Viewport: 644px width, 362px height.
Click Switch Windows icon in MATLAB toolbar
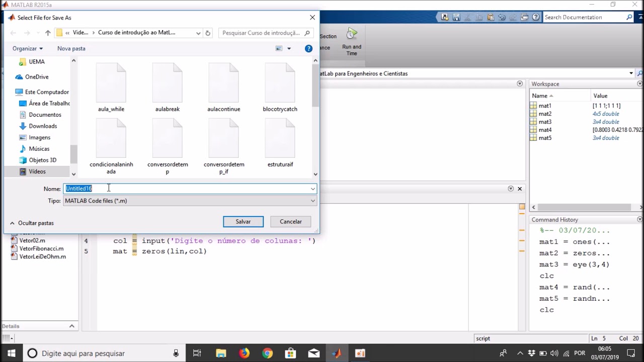(x=524, y=17)
